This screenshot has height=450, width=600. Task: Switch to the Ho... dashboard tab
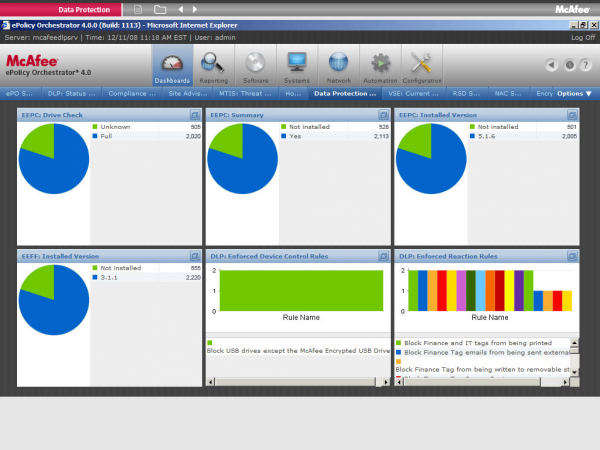click(293, 93)
